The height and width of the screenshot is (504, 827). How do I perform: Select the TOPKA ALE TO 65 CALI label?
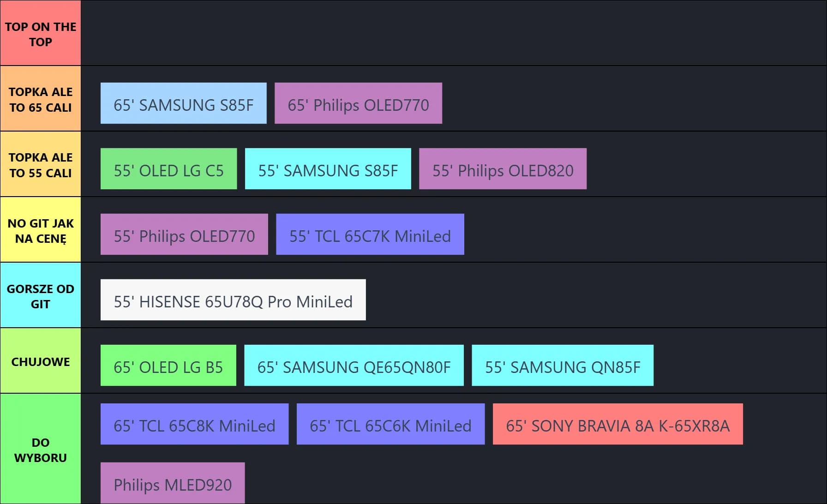(41, 99)
